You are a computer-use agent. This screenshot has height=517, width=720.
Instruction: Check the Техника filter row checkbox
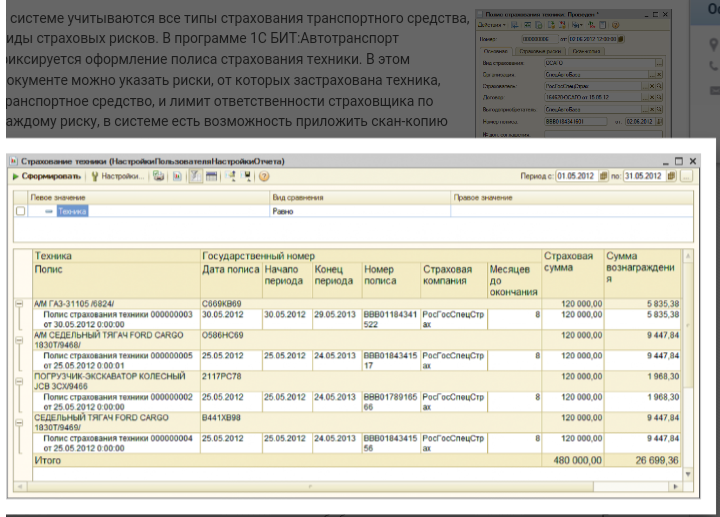click(x=21, y=212)
